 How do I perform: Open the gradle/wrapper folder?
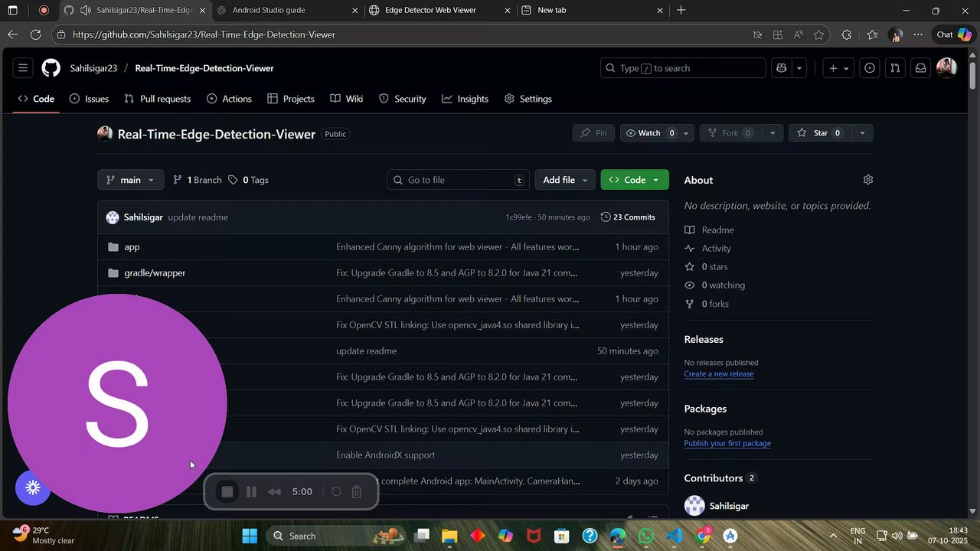tap(155, 273)
